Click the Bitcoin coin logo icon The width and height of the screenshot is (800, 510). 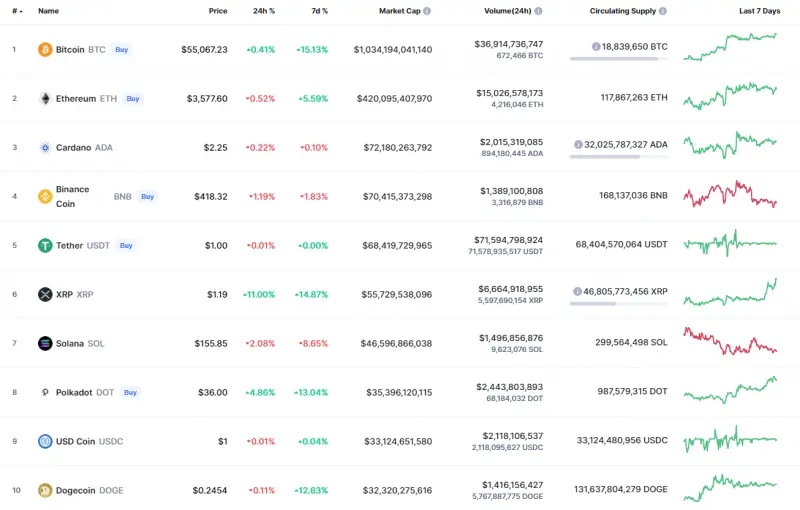(45, 49)
